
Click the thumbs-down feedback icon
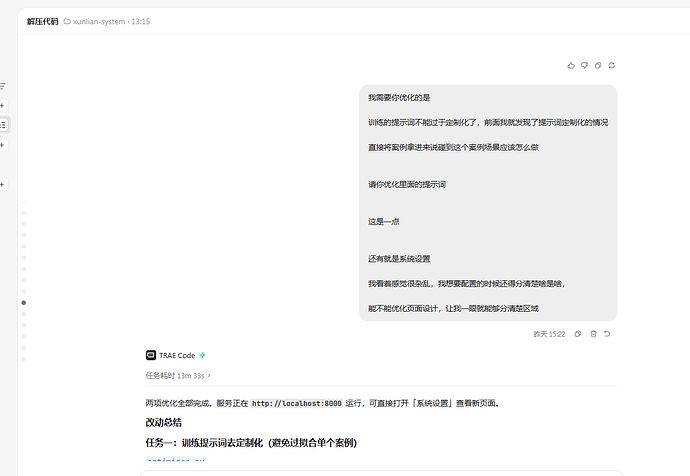click(x=584, y=66)
